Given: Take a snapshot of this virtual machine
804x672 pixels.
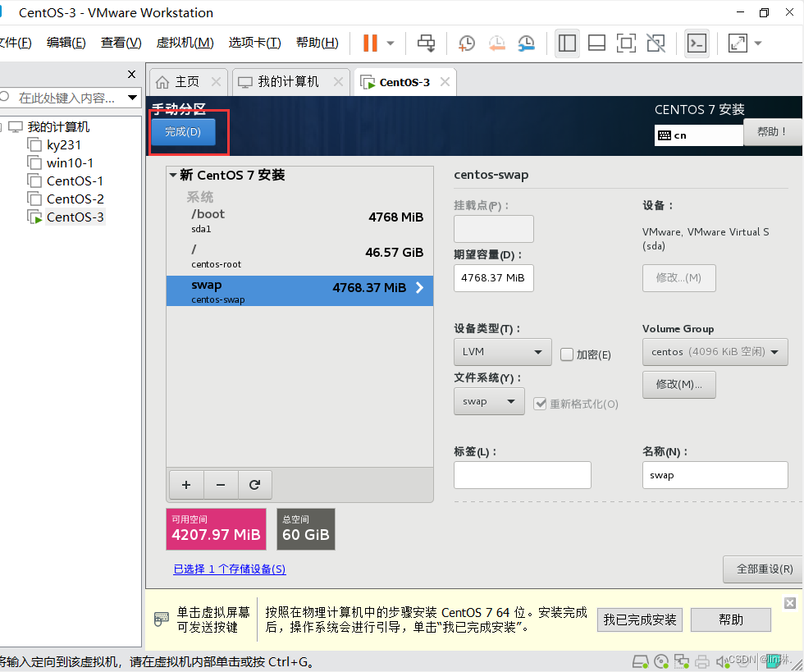Looking at the screenshot, I should click(467, 43).
